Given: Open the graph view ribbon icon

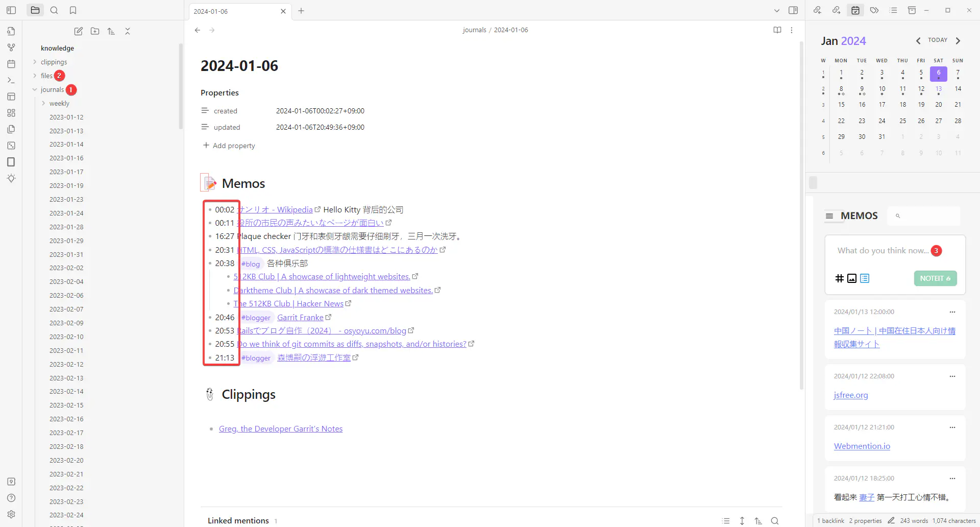Looking at the screenshot, I should click(x=11, y=47).
